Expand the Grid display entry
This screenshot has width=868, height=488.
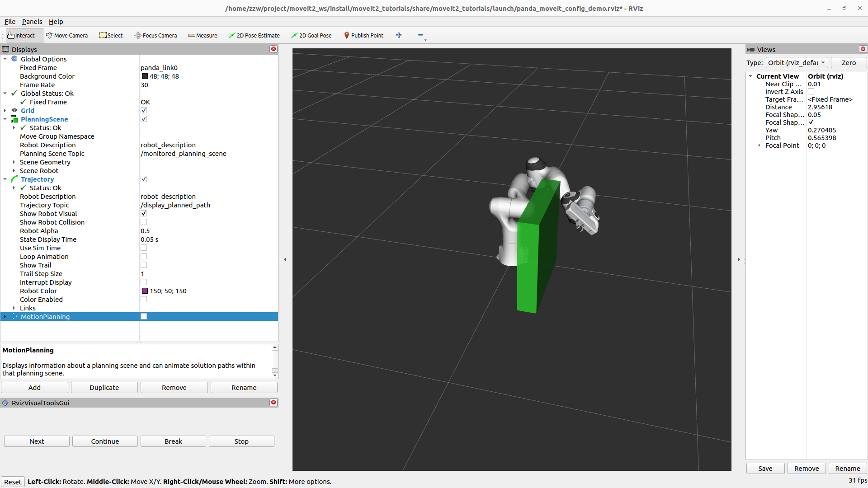pyautogui.click(x=5, y=111)
